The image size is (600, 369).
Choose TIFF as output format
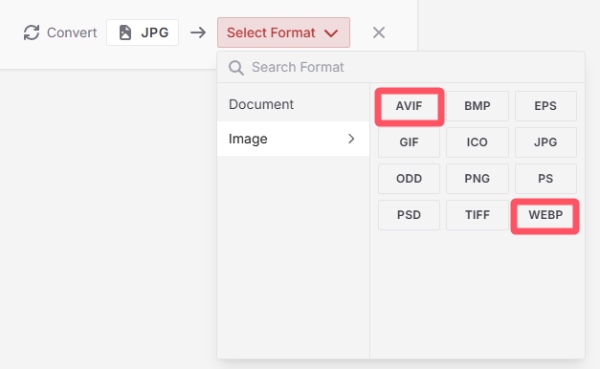pyautogui.click(x=477, y=215)
